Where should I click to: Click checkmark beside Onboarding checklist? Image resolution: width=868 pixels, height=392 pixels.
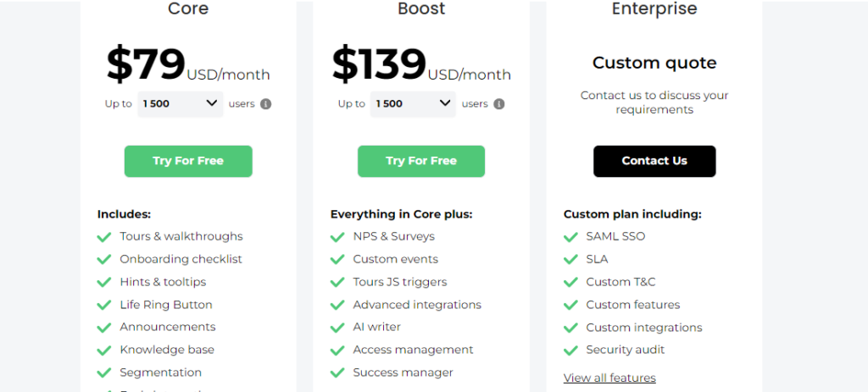104,260
